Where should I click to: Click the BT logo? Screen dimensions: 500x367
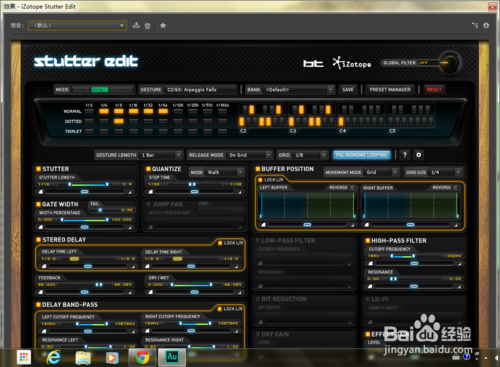[313, 63]
